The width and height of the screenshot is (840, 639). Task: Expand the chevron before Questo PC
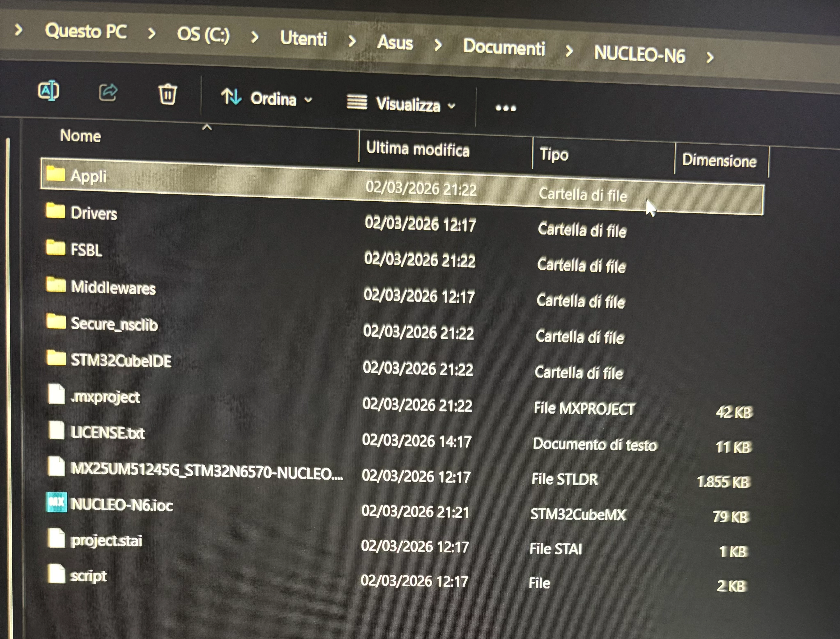[18, 29]
